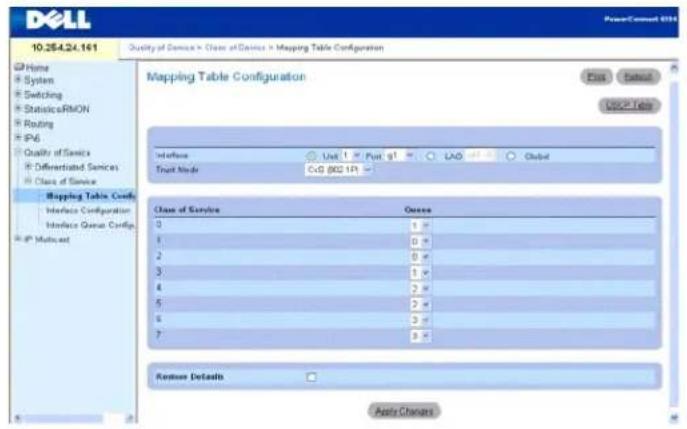Screen dimensions: 687x429
Task: Enable the Restore Defaults checkbox
Action: pos(311,377)
